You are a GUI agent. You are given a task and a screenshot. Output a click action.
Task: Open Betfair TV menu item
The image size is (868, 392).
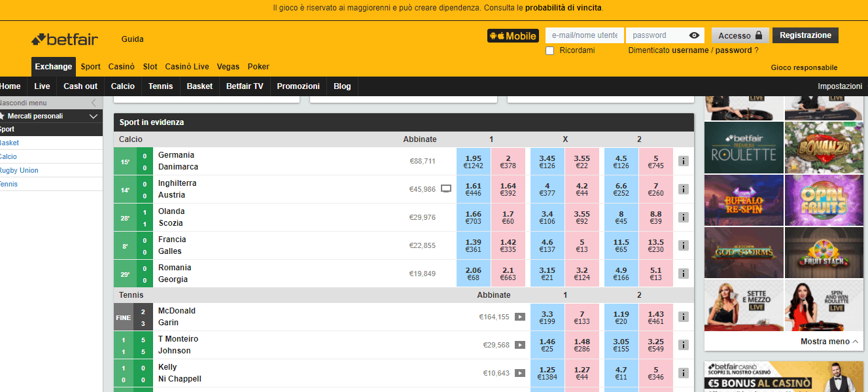tap(245, 86)
